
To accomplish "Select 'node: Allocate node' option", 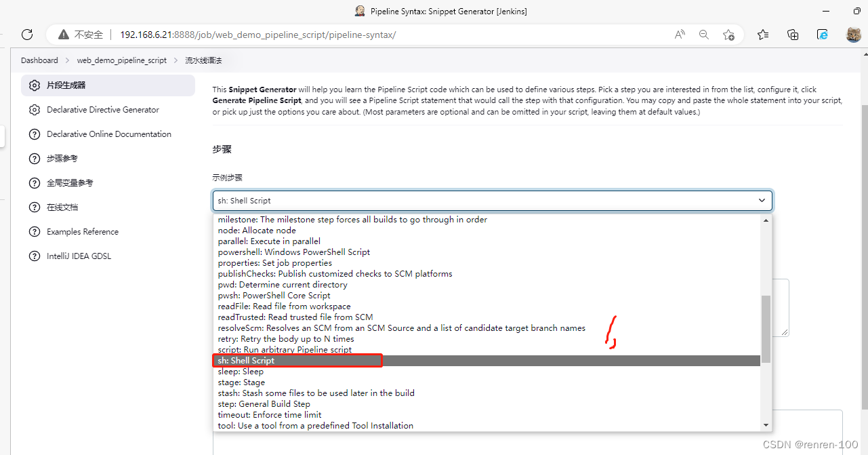I will [x=487, y=231].
